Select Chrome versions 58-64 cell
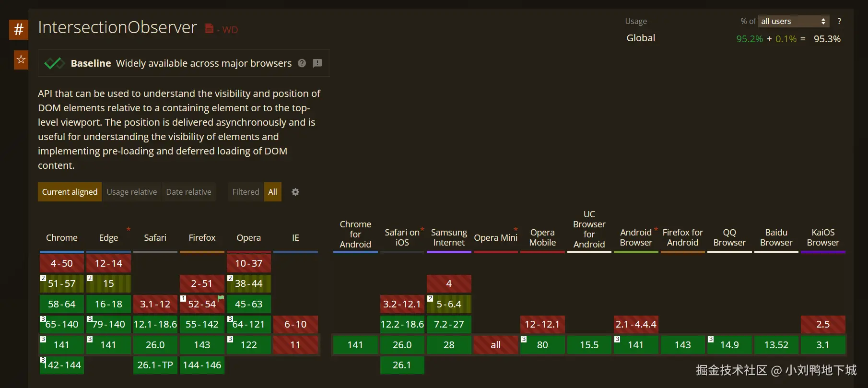The image size is (868, 388). click(x=62, y=304)
